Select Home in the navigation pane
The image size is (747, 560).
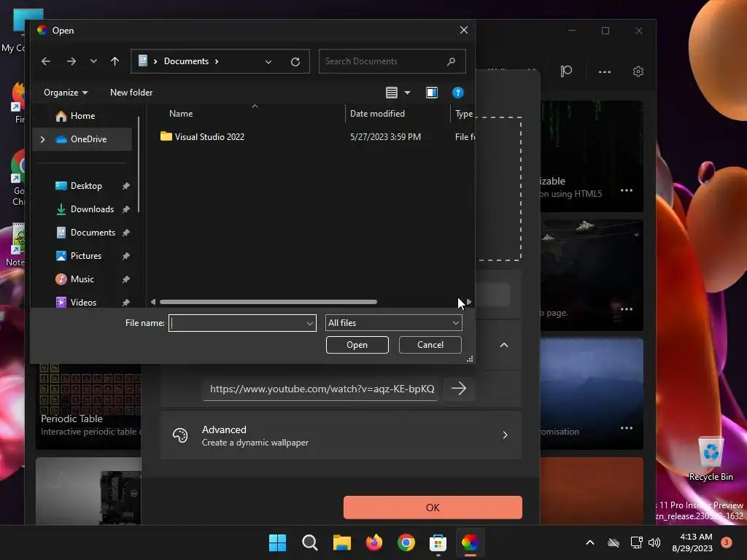(82, 116)
